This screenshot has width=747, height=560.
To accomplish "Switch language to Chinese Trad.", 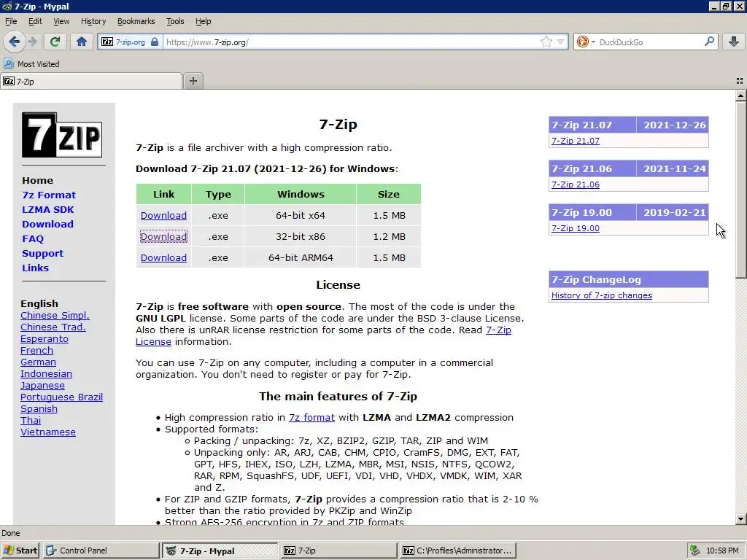I will click(53, 327).
